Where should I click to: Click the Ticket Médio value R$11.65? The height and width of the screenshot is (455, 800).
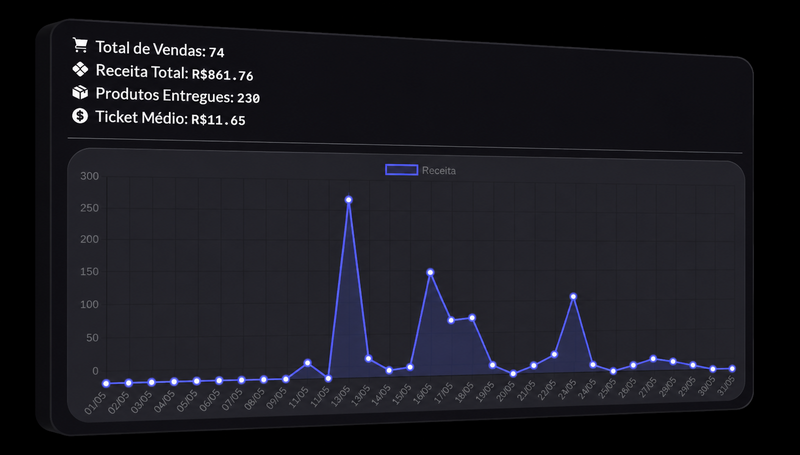pyautogui.click(x=218, y=120)
